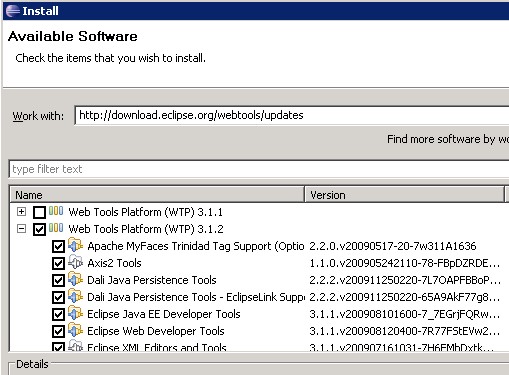Expand the Web Tools Platform 3.1.1 node
Image resolution: width=509 pixels, height=375 pixels.
21,211
